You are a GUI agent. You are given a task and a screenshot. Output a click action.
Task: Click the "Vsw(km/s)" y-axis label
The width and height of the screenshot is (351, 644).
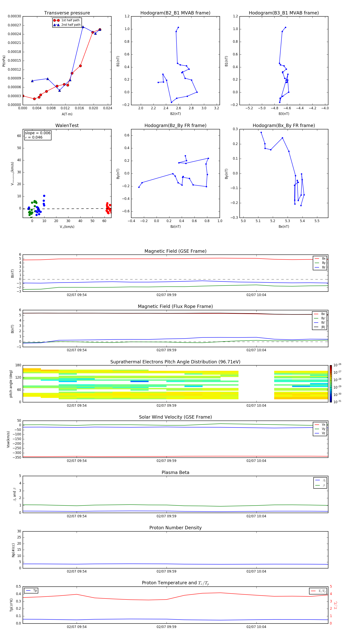tap(8, 439)
